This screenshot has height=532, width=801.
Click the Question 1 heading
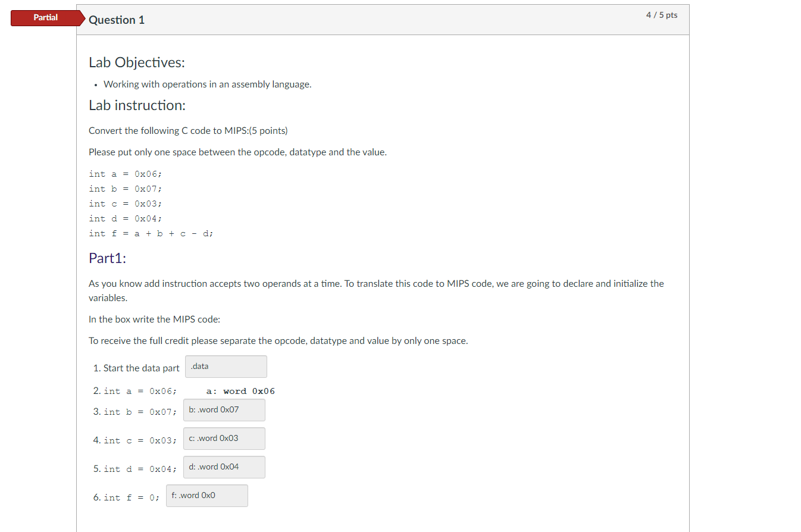117,20
